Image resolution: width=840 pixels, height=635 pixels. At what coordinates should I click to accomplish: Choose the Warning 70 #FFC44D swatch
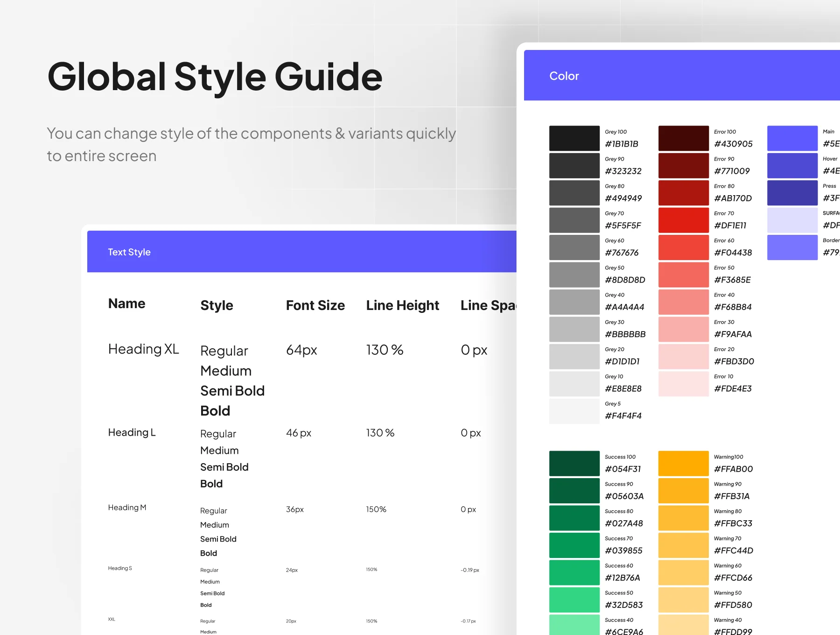[x=683, y=545]
